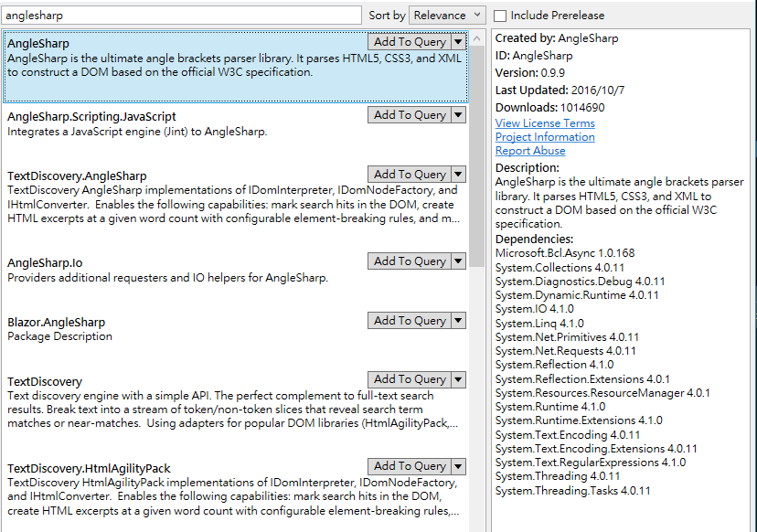Expand the AngleSharp Add To Query arrow
757x532 pixels.
(x=458, y=41)
